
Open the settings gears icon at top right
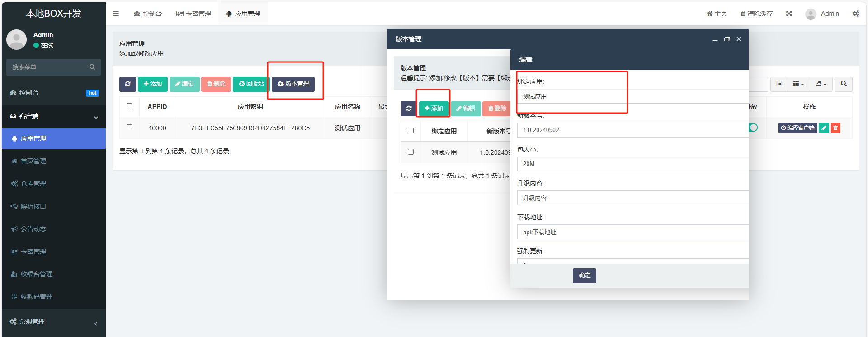pos(856,14)
